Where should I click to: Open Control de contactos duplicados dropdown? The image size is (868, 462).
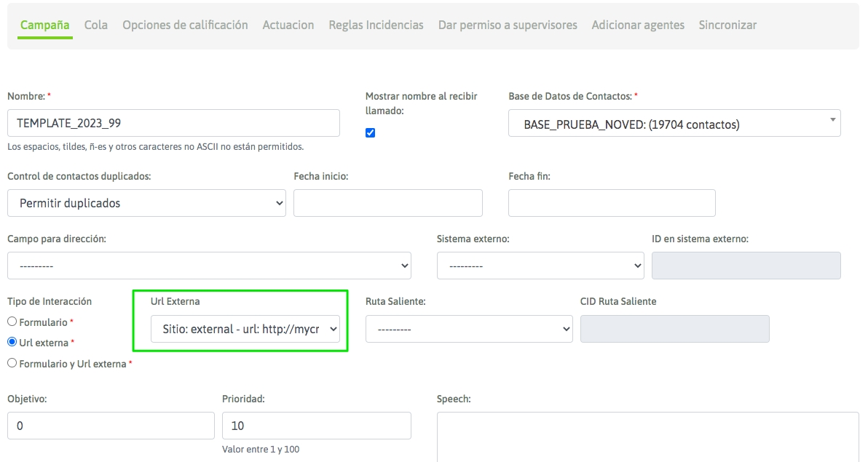pos(146,203)
